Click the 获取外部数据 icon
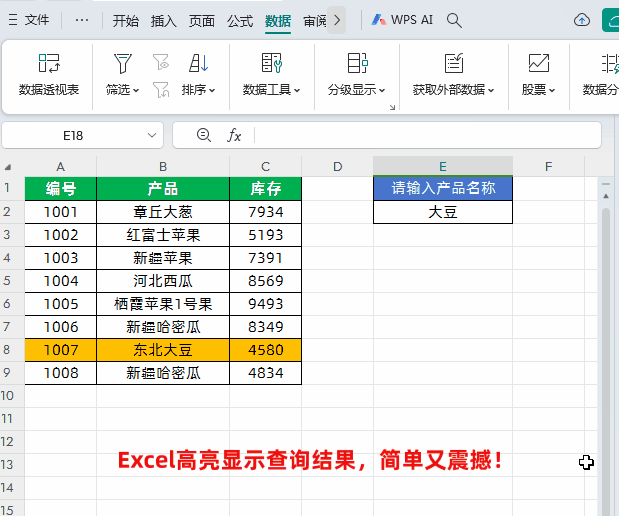 point(454,63)
